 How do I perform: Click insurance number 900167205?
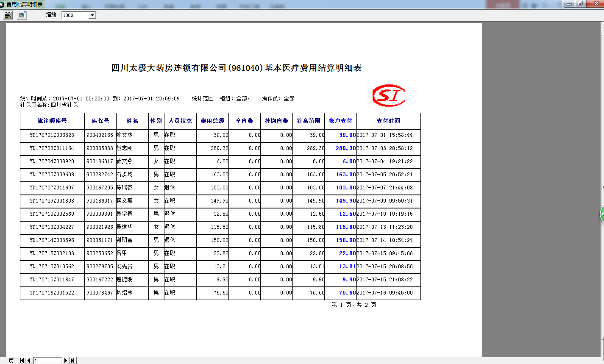click(x=100, y=188)
